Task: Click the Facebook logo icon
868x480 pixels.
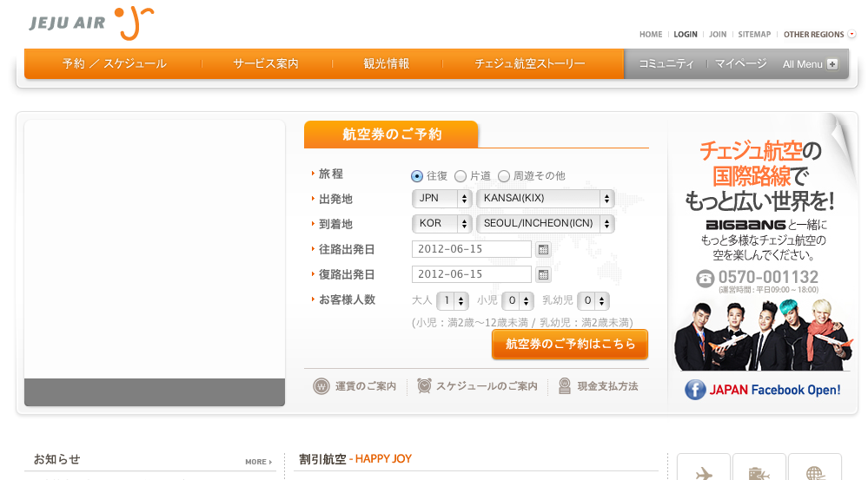Action: coord(695,390)
